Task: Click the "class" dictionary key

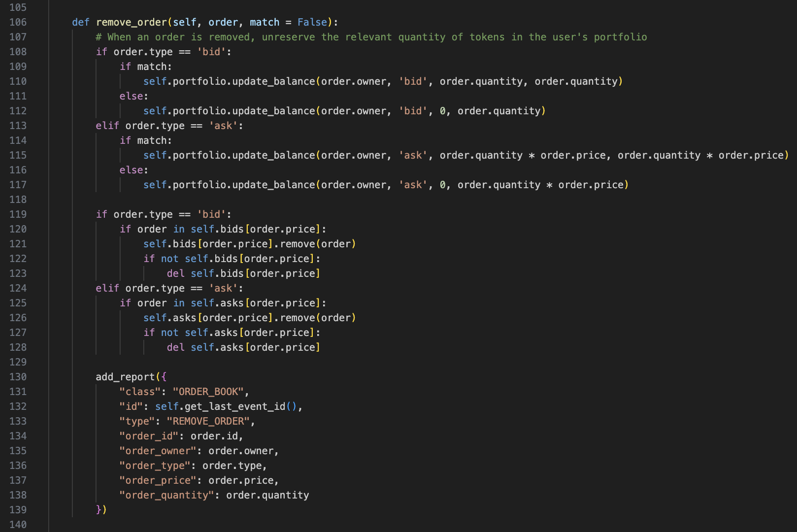Action: (x=140, y=392)
